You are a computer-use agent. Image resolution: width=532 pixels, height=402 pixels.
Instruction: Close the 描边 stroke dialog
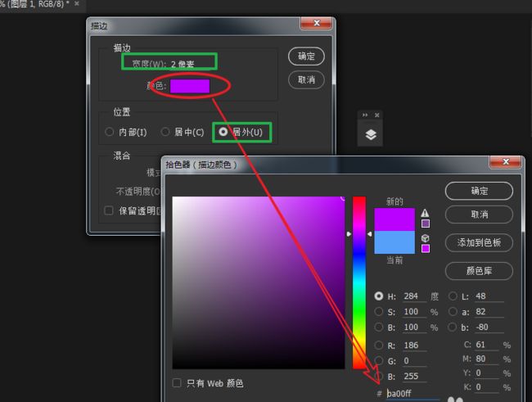(x=317, y=23)
